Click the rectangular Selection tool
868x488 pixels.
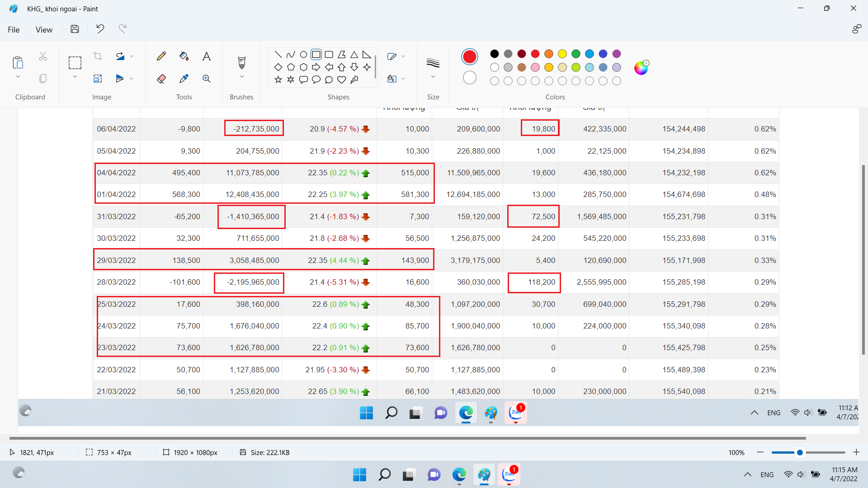point(75,62)
